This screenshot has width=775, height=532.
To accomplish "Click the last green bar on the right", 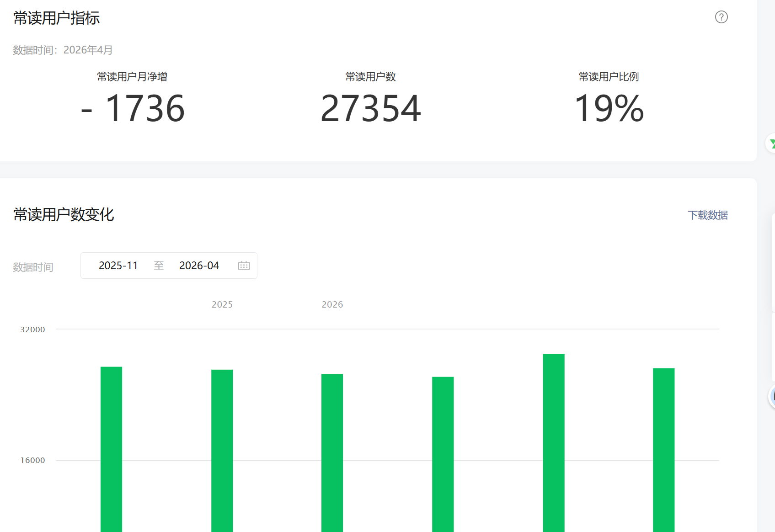I will (x=663, y=450).
